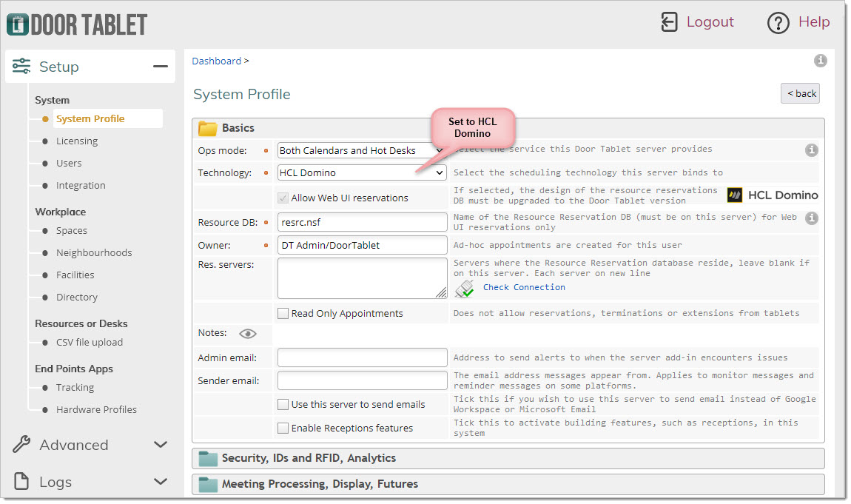This screenshot has width=851, height=504.
Task: Enable Read Only Appointments checkbox
Action: coord(283,313)
